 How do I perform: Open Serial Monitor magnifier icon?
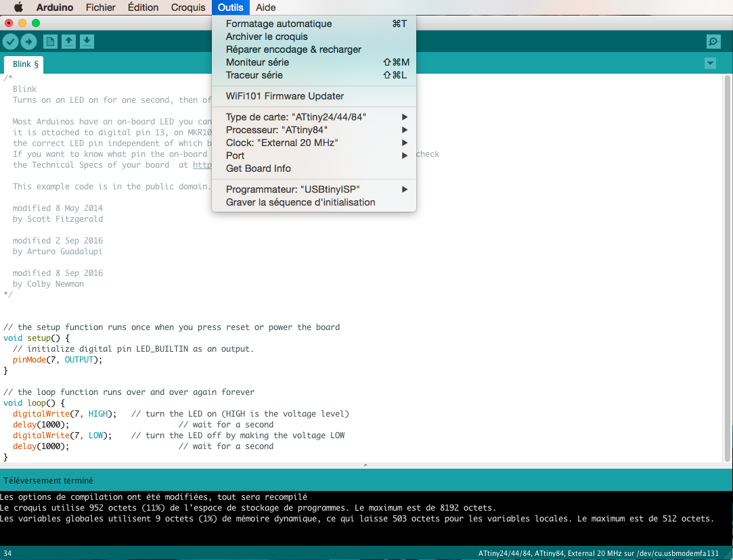[x=713, y=42]
